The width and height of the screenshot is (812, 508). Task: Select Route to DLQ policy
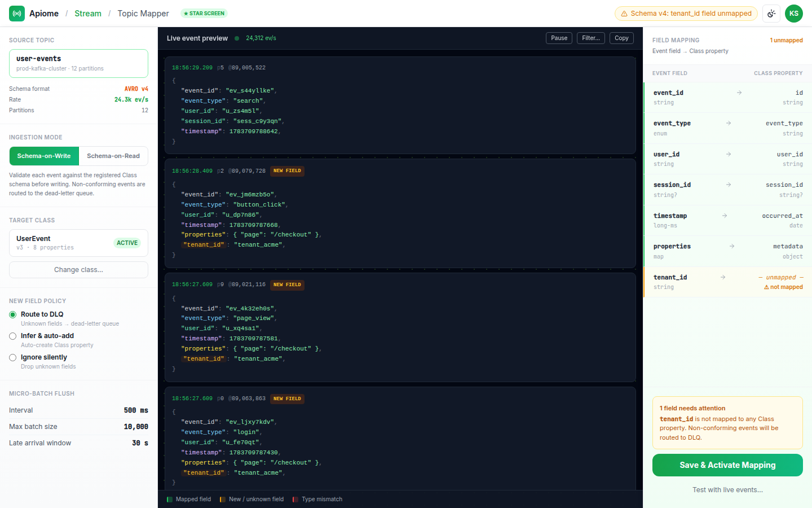[13, 314]
